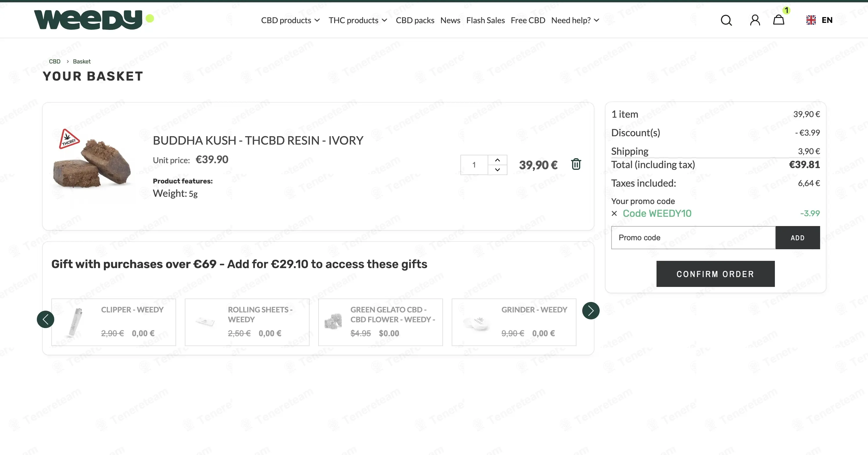This screenshot has height=455, width=868.
Task: Open the user account icon
Action: tap(755, 20)
